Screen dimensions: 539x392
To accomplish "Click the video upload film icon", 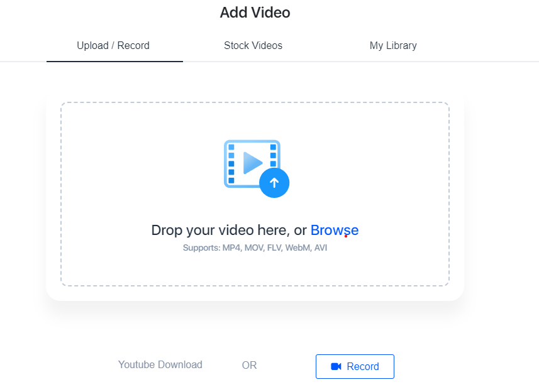I will click(x=257, y=168).
